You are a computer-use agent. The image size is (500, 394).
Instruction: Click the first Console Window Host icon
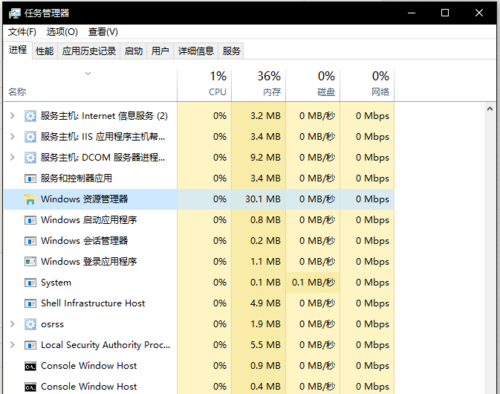pyautogui.click(x=30, y=366)
